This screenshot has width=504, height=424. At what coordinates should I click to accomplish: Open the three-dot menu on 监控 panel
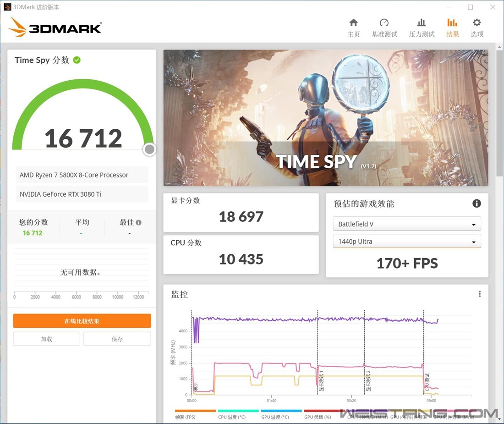point(480,294)
